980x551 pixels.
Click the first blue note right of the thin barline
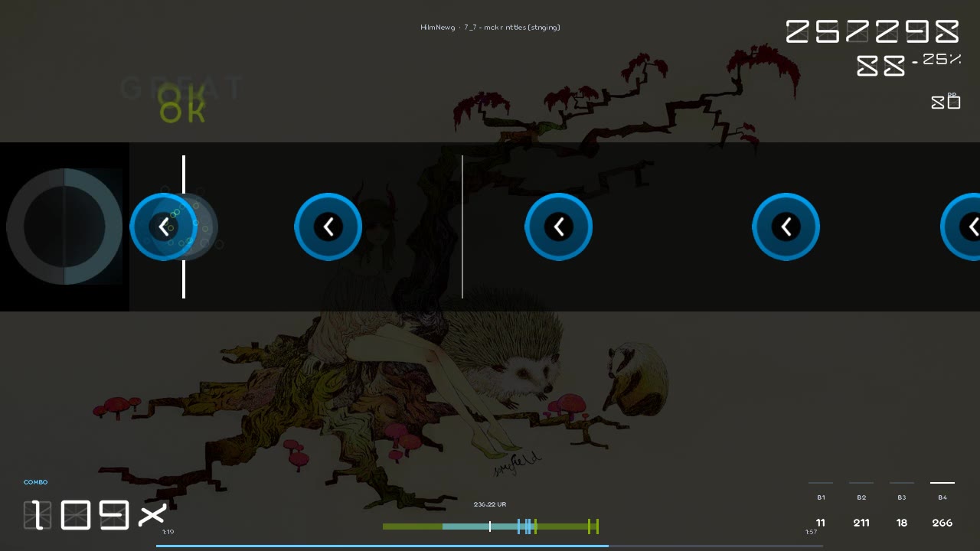559,227
